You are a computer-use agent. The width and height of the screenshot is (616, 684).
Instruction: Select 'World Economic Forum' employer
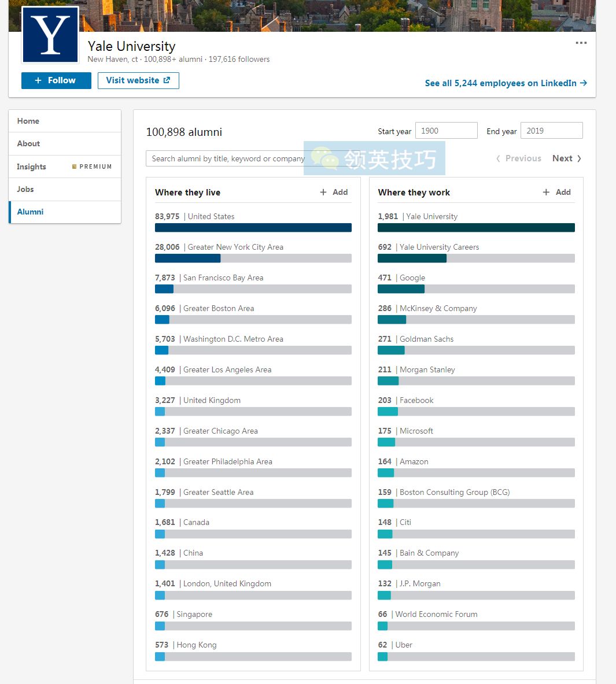coord(476,620)
